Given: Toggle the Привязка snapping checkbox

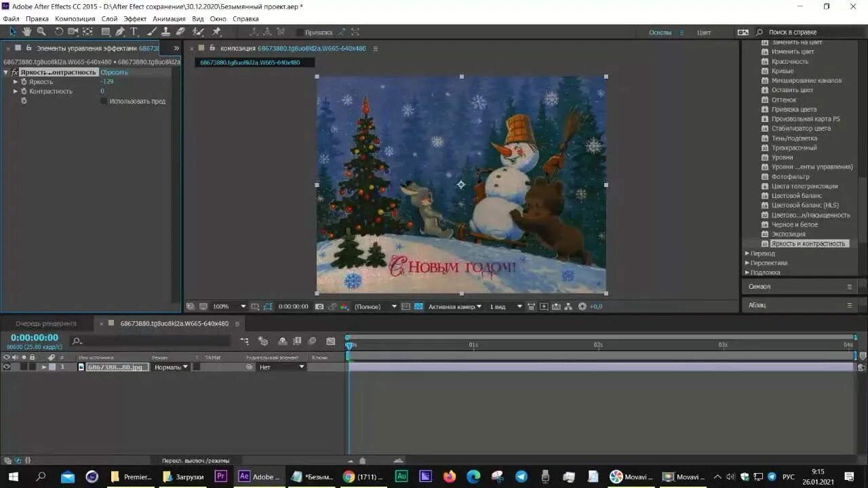Looking at the screenshot, I should pos(300,32).
